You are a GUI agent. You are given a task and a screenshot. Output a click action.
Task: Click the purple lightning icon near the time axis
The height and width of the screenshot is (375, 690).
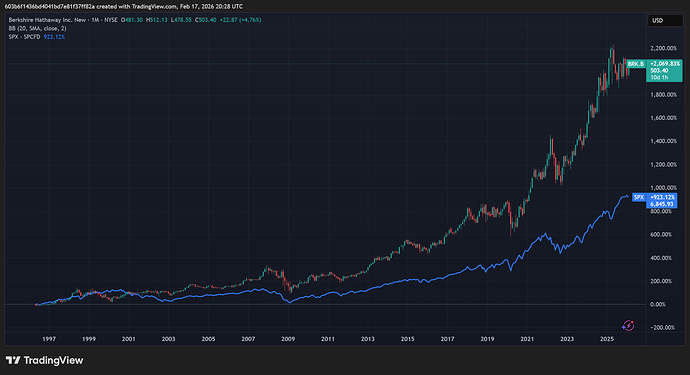tap(628, 326)
